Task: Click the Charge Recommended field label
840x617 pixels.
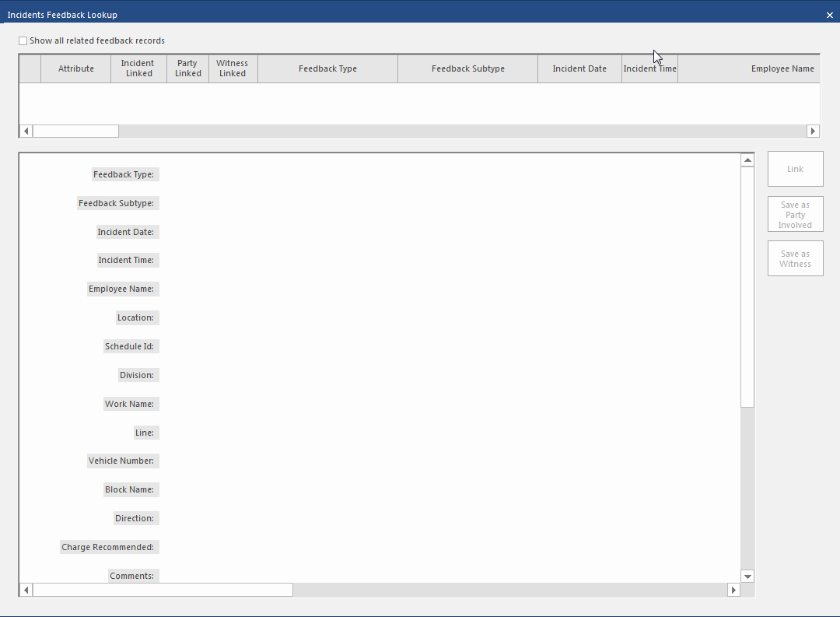Action: [x=109, y=546]
